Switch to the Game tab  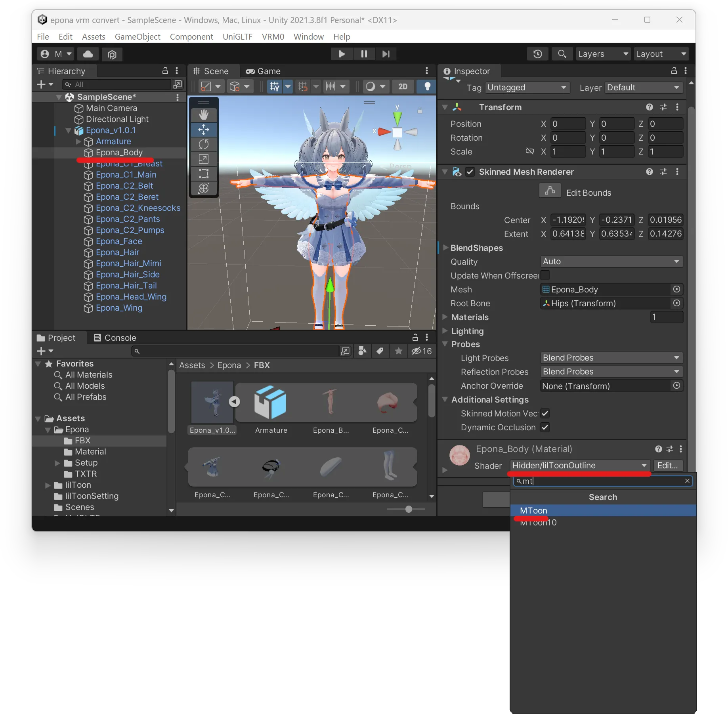263,71
